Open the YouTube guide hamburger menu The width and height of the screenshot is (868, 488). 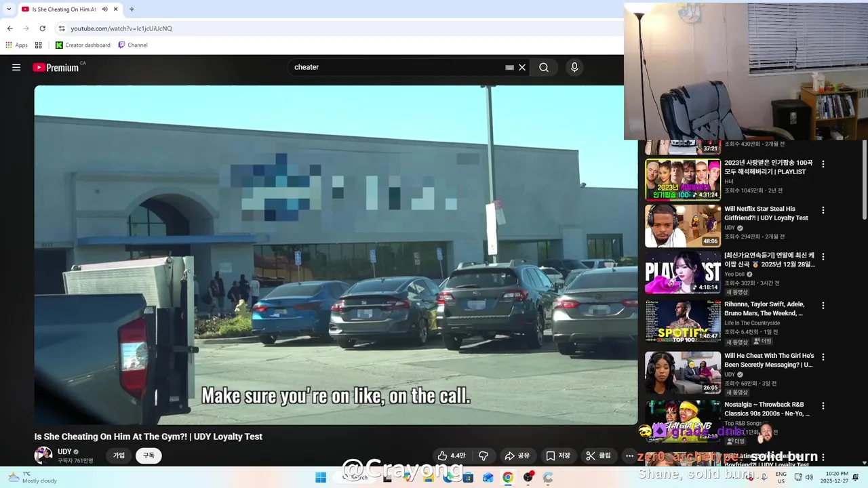(x=16, y=67)
